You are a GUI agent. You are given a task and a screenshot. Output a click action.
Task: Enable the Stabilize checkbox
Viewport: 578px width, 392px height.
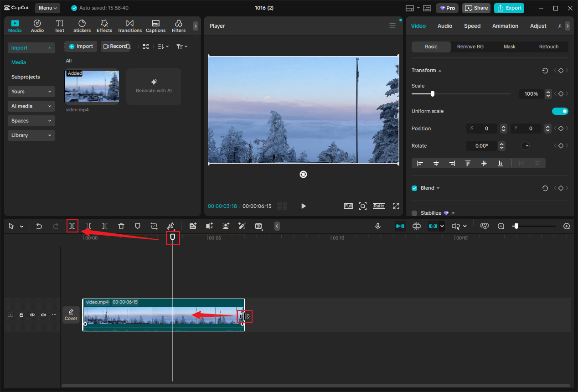point(414,213)
